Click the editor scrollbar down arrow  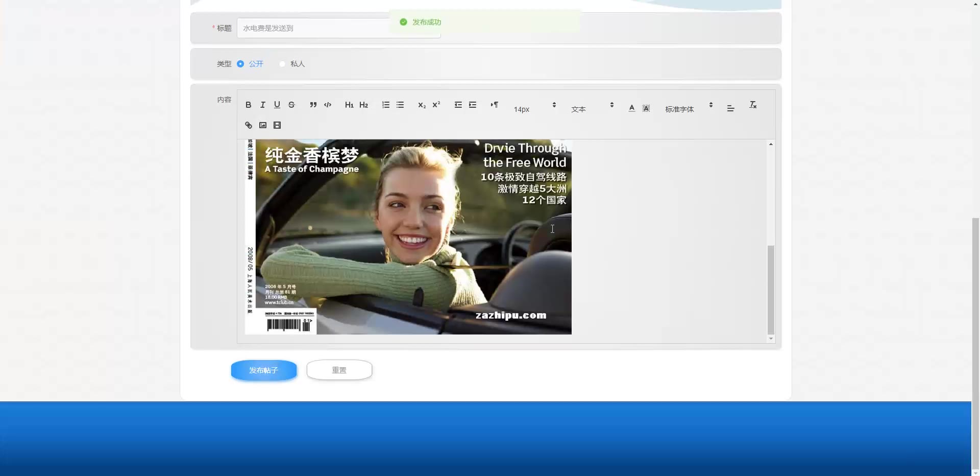pyautogui.click(x=771, y=339)
